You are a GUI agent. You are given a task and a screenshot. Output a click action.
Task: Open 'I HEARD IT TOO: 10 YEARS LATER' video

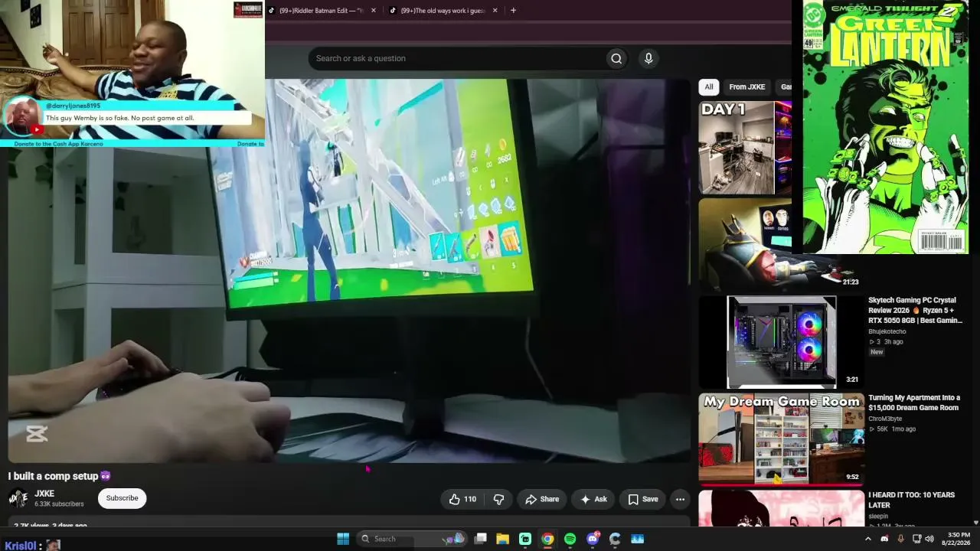(x=911, y=500)
